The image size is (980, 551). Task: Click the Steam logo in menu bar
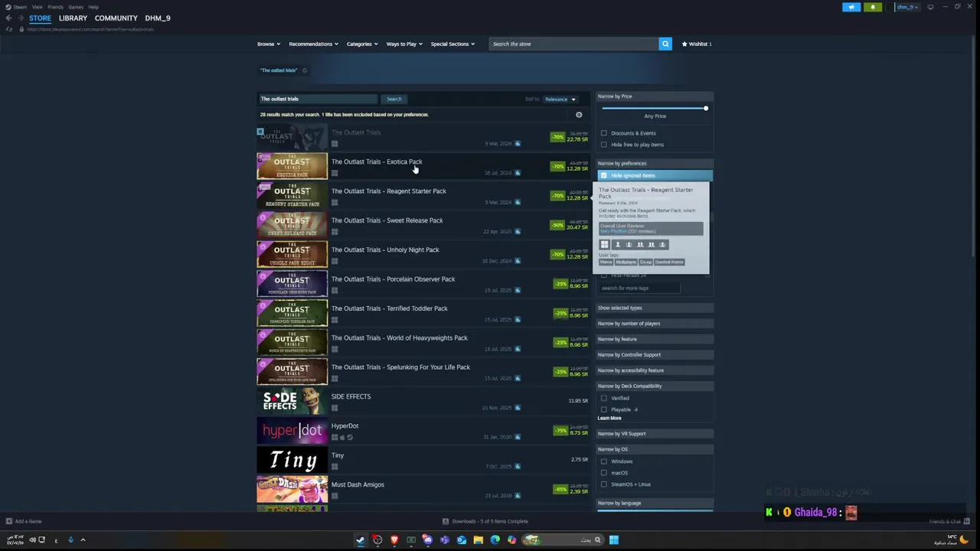pyautogui.click(x=9, y=7)
